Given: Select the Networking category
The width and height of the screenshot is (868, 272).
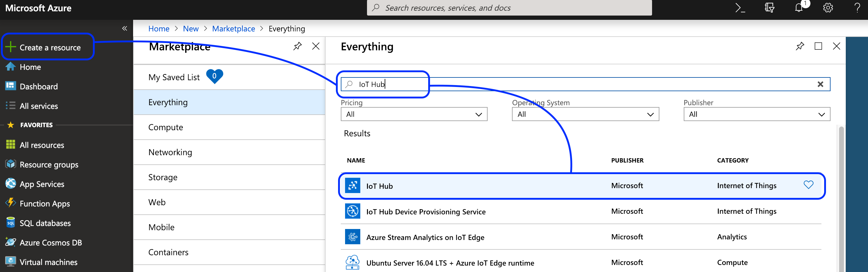Looking at the screenshot, I should click(x=229, y=152).
